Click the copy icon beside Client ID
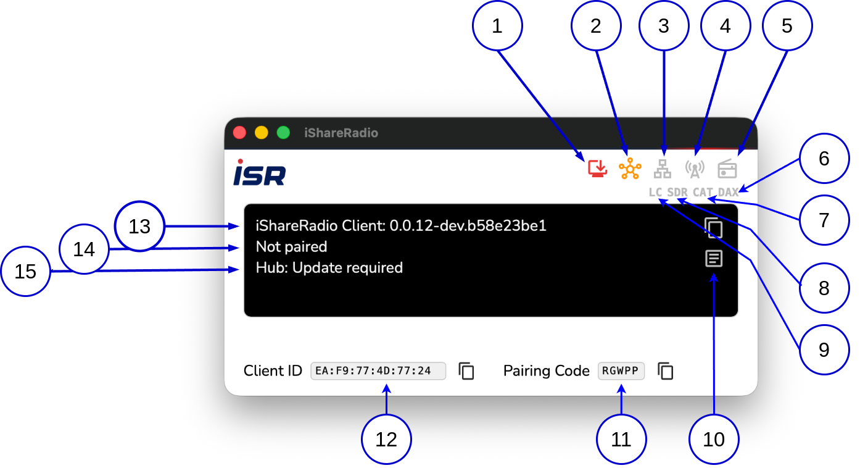Image resolution: width=868 pixels, height=468 pixels. (x=466, y=371)
